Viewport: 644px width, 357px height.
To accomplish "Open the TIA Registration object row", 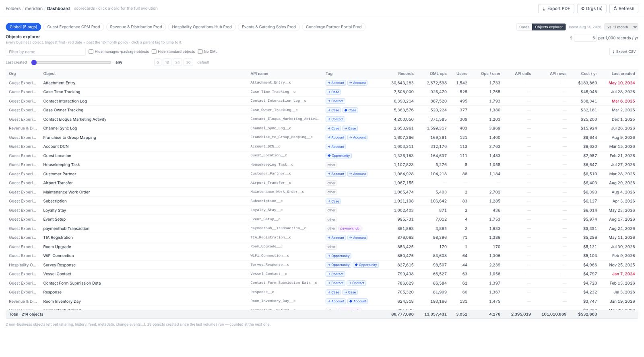I will tap(322, 238).
